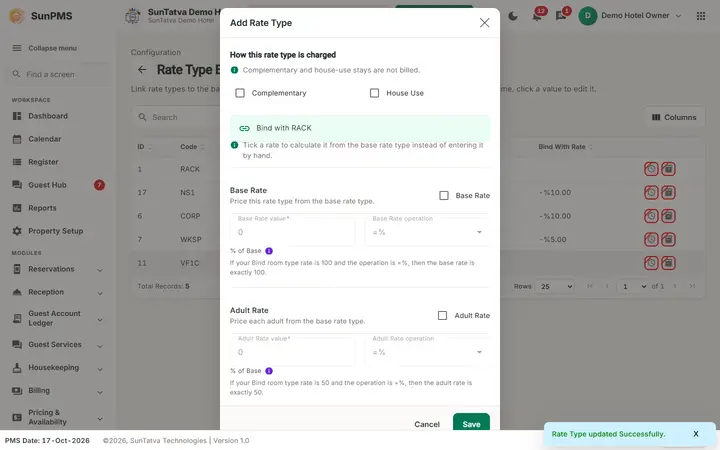Sort by the ID column
Screen dimensions: 720x450
coord(144,147)
